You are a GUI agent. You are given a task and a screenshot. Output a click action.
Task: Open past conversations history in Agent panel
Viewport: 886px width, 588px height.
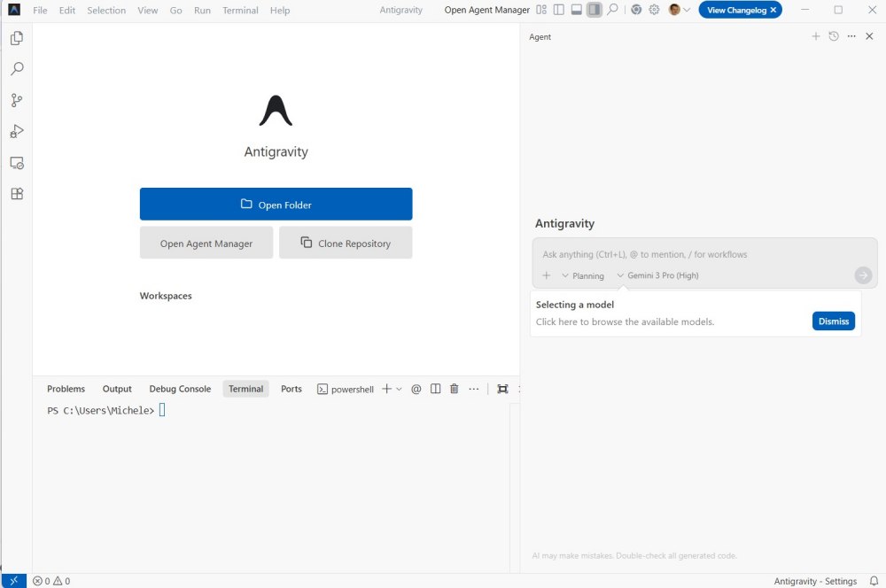click(833, 36)
